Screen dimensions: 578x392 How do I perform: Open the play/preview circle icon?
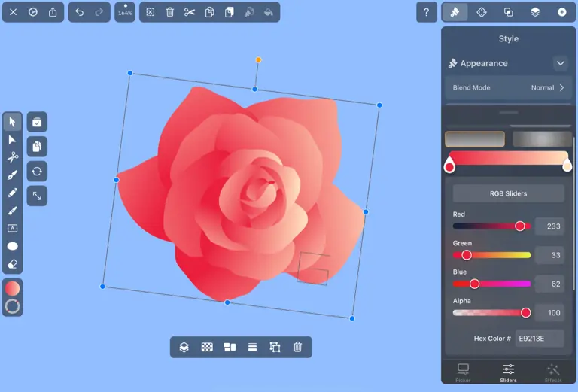click(33, 12)
